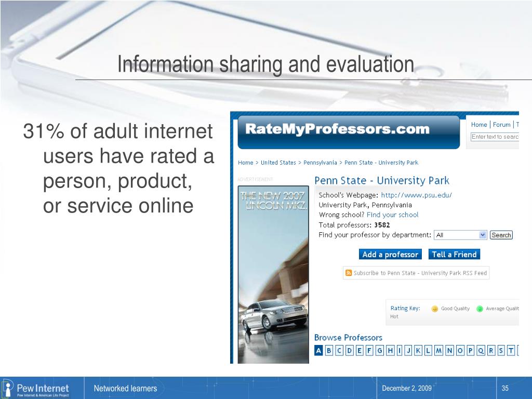
Task: Click the Average Quality green face icon
Action: (480, 309)
